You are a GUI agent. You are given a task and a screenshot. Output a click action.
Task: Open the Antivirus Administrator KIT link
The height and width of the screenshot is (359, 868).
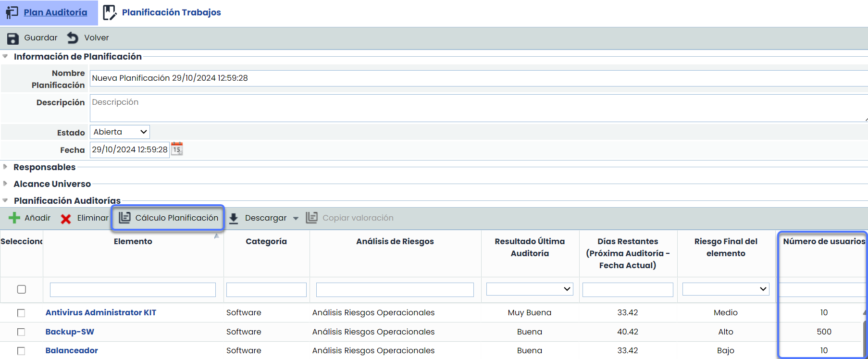(x=101, y=313)
